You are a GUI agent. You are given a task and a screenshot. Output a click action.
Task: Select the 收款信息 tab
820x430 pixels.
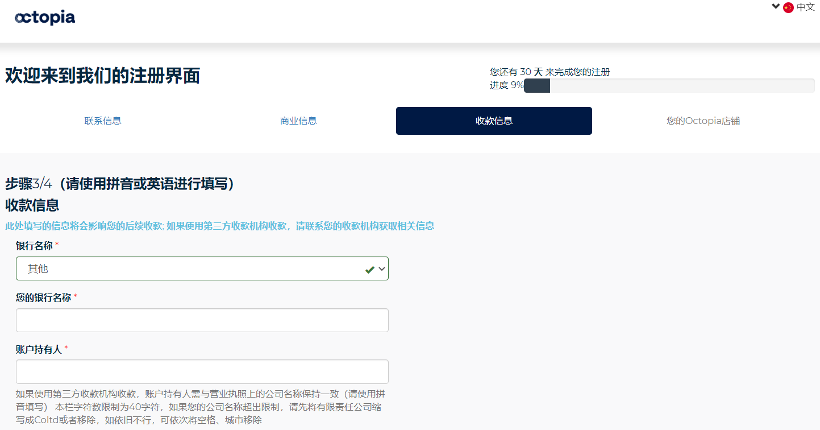coord(494,121)
